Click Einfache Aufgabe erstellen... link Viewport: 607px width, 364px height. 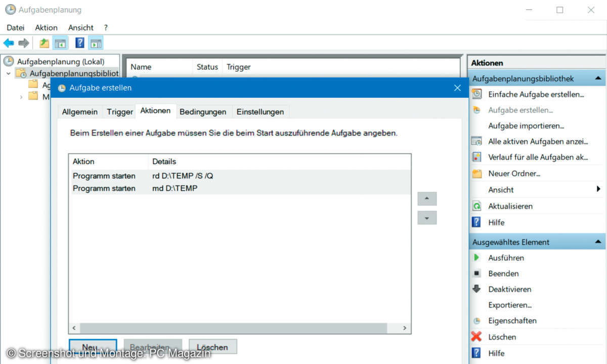pyautogui.click(x=536, y=94)
